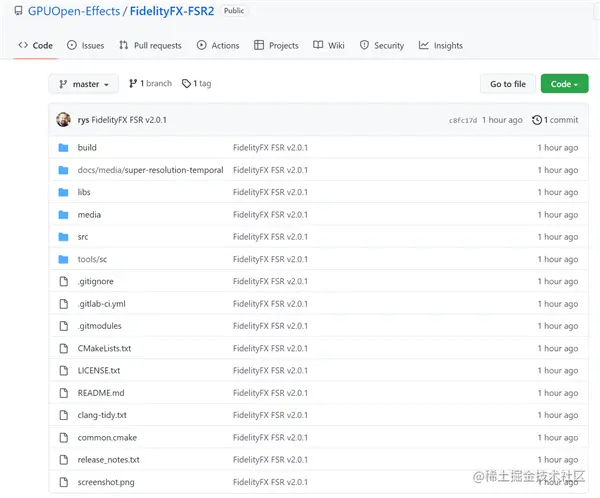Open the common.cmake file
This screenshot has height=498, width=600.
[107, 438]
